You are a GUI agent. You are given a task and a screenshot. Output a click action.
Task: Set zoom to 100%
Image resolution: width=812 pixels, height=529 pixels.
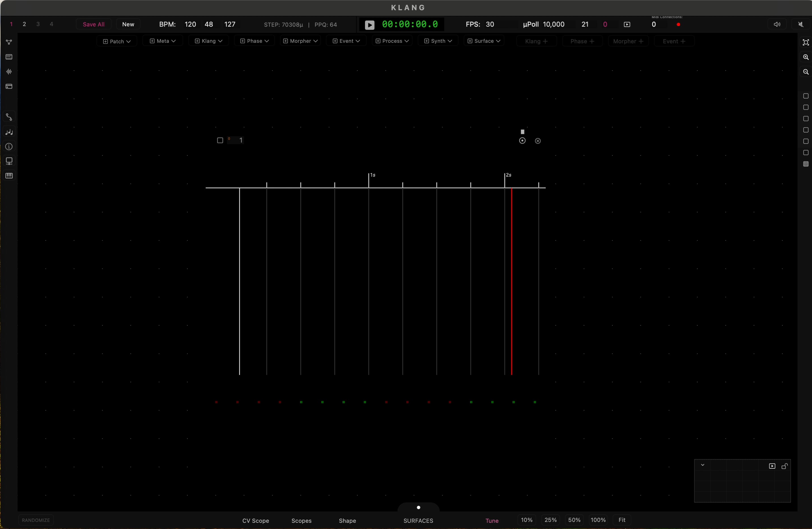[598, 520]
